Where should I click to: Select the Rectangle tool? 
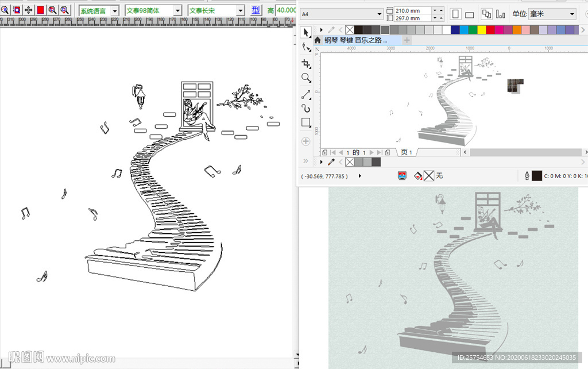pos(306,122)
